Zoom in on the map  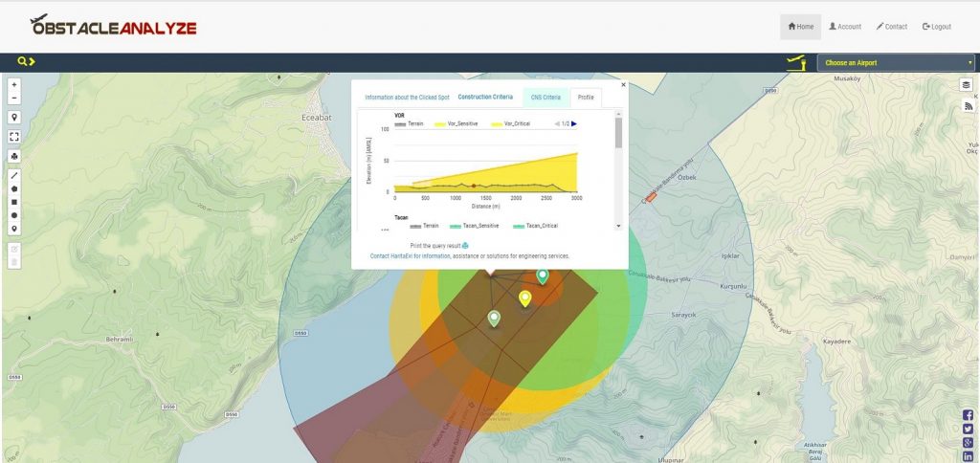[14, 84]
